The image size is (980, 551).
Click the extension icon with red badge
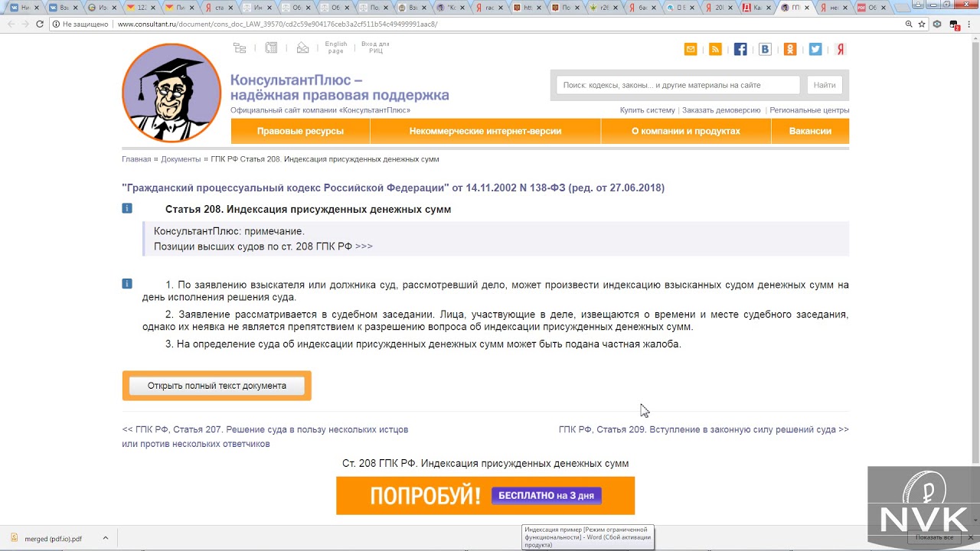[x=954, y=24]
